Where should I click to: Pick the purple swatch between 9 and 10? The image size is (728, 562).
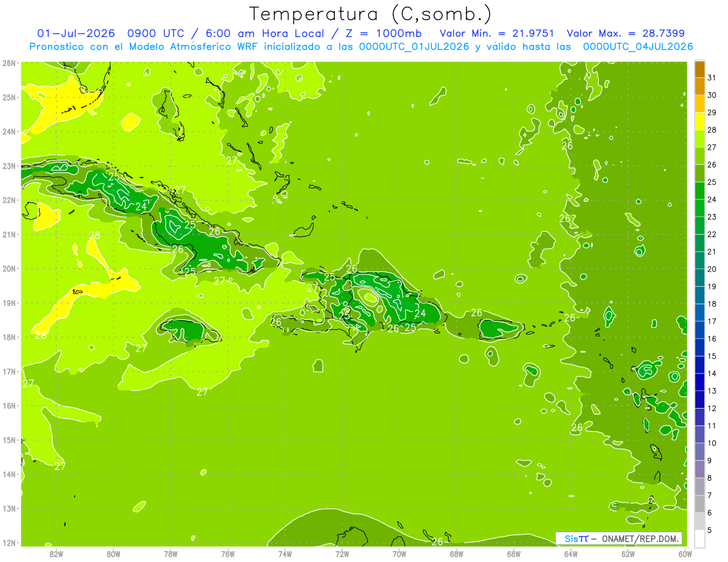pos(699,452)
